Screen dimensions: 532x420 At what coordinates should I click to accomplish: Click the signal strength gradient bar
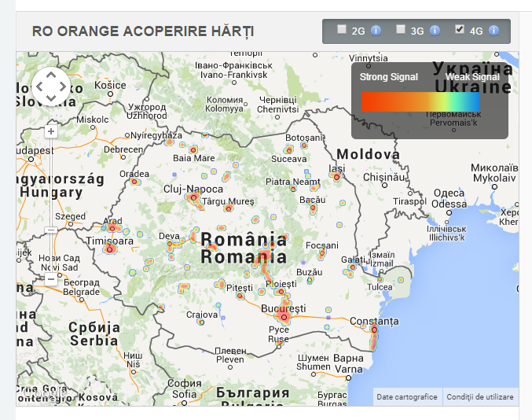click(x=420, y=102)
